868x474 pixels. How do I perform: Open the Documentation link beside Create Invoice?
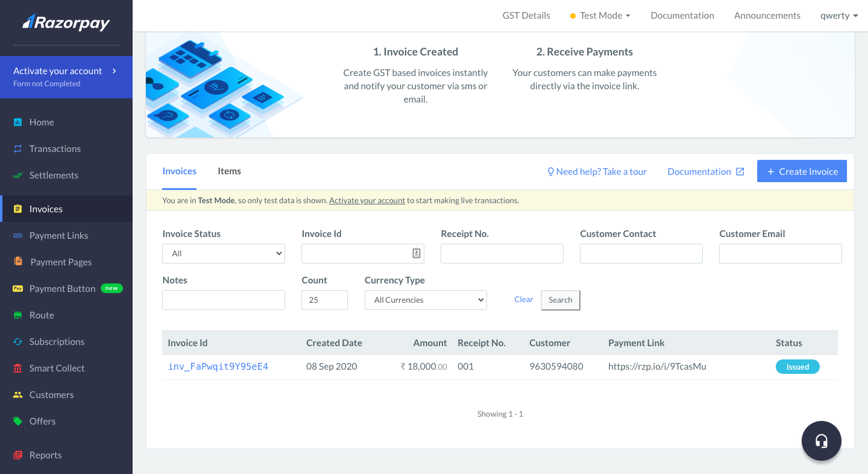click(x=706, y=172)
